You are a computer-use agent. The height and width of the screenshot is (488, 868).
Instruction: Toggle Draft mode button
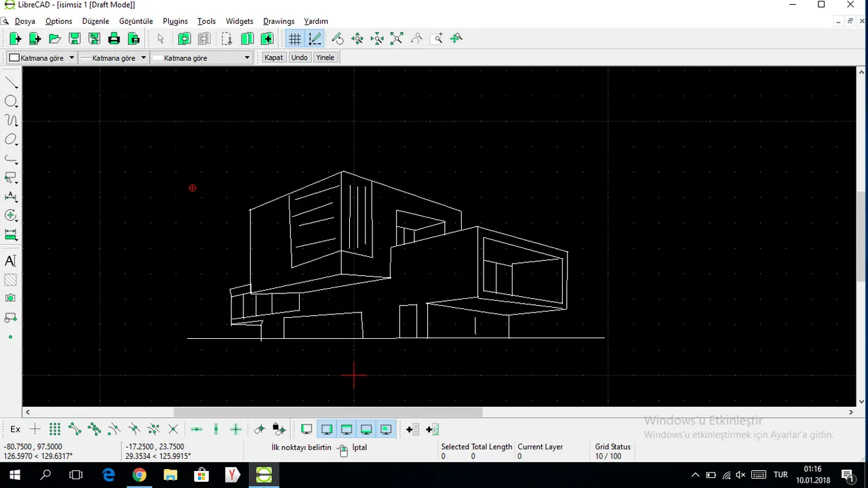[315, 39]
